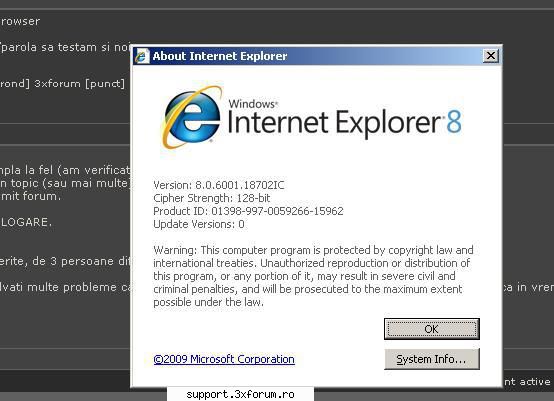
Task: Click the 'LOGARE.' text in the forum
Action: tap(26, 222)
